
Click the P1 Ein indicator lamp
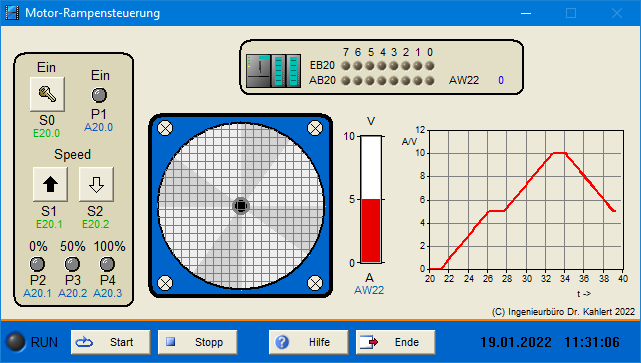point(99,95)
